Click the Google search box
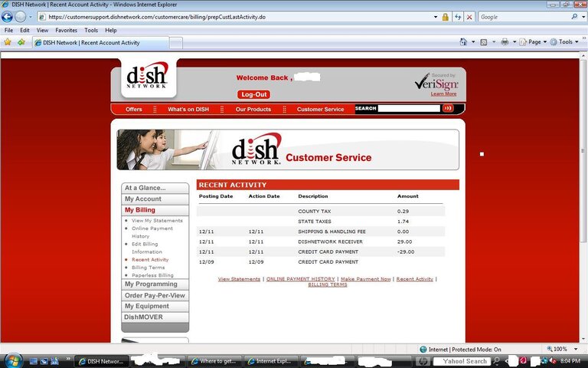 [x=525, y=17]
